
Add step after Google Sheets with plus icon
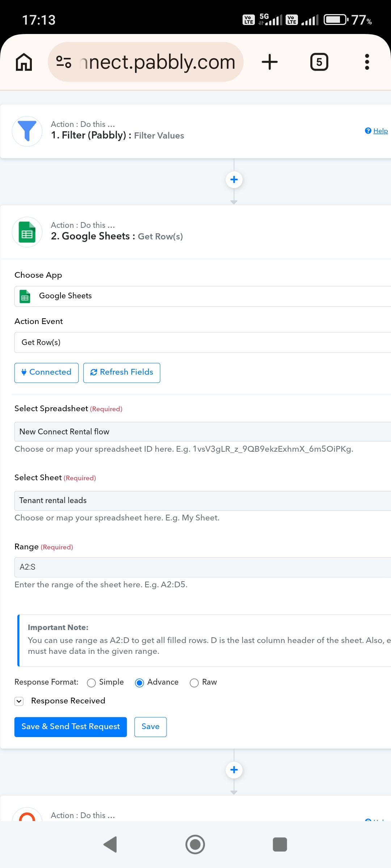pyautogui.click(x=234, y=770)
